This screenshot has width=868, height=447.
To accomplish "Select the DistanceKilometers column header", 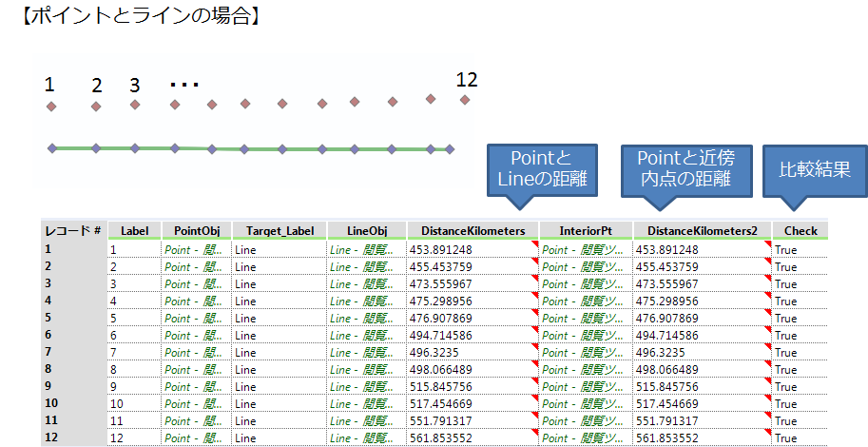I will (473, 230).
